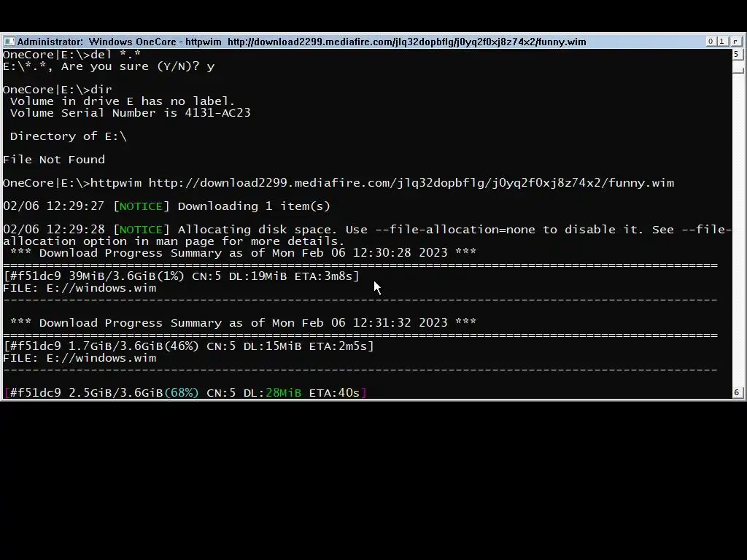747x560 pixels.
Task: Click "Volume in drive E has no label."
Action: point(123,101)
